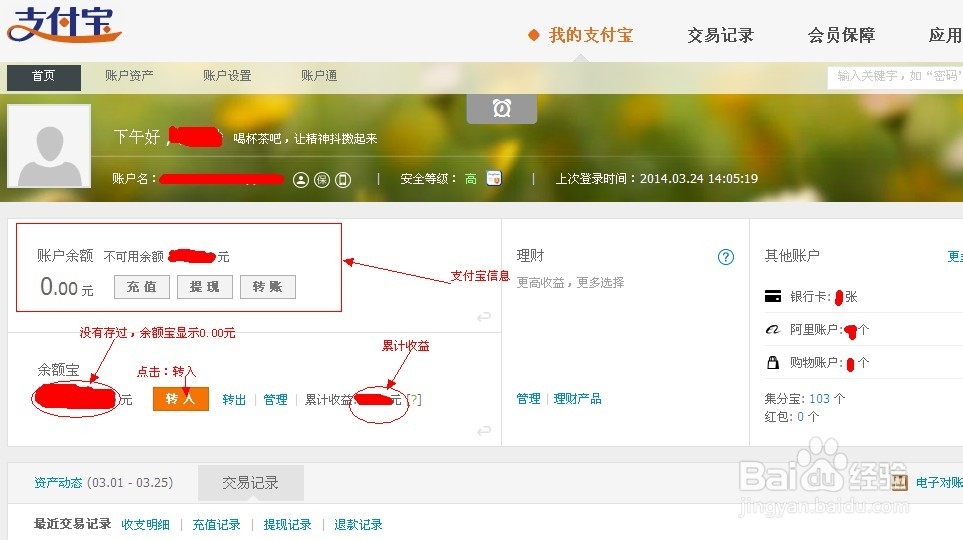This screenshot has height=540, width=963.
Task: Open 我的支付宝 top navigation
Action: (x=590, y=35)
